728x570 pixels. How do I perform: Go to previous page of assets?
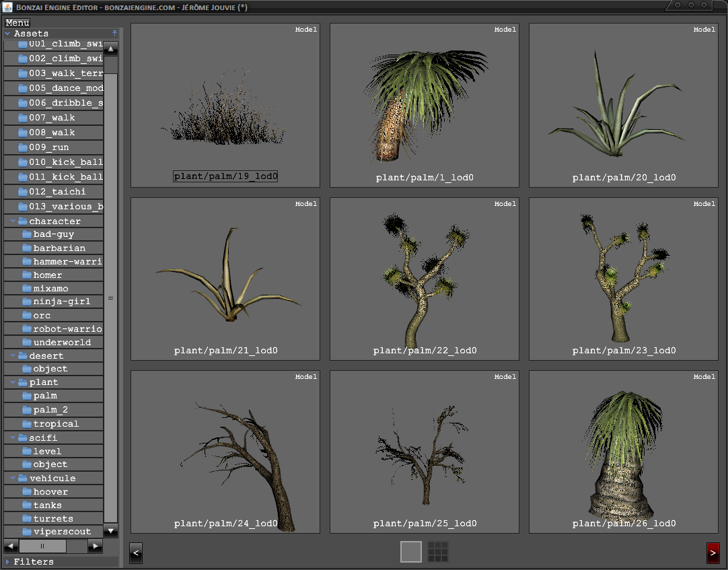point(135,553)
